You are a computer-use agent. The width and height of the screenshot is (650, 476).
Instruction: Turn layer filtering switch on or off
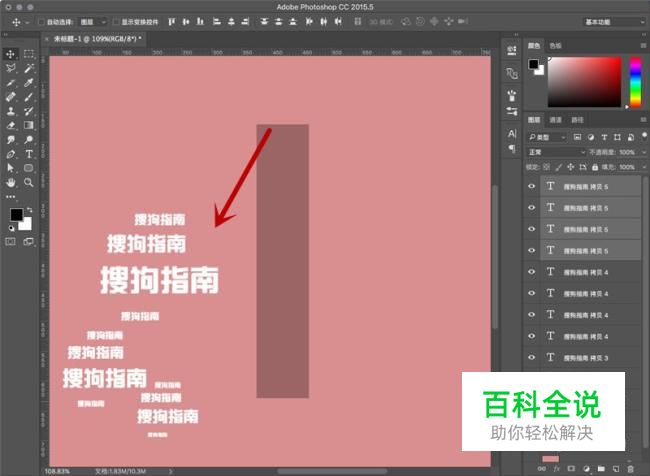[644, 136]
